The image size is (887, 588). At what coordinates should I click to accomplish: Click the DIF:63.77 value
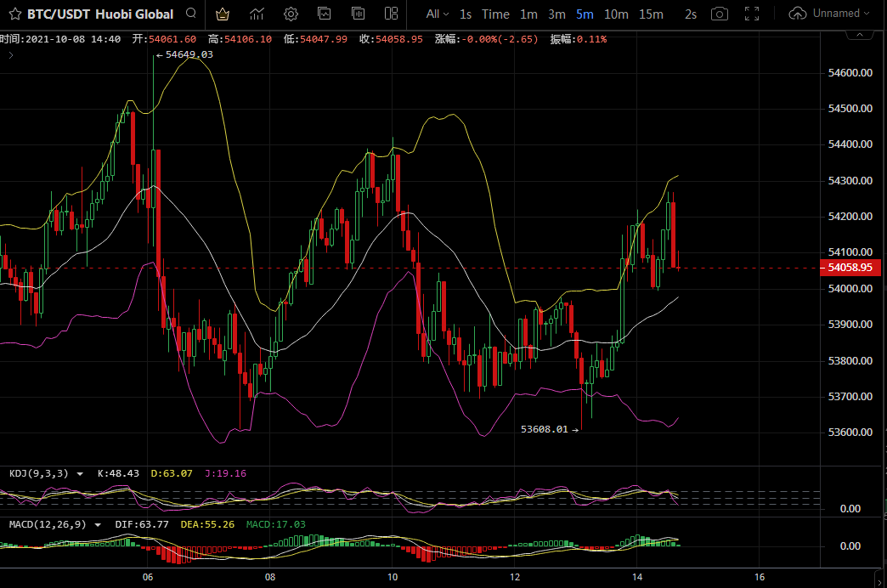141,524
